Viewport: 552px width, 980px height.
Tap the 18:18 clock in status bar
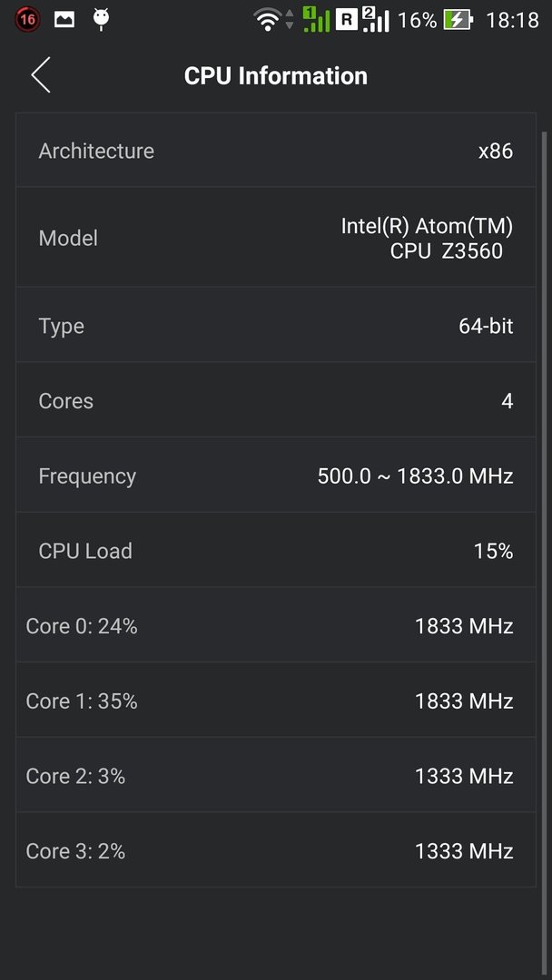coord(512,20)
